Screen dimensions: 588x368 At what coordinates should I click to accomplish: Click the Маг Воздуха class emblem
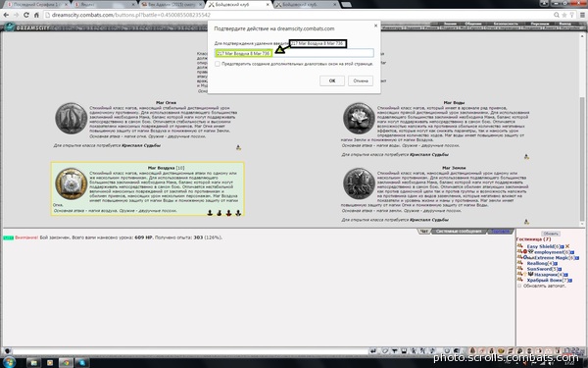[72, 184]
